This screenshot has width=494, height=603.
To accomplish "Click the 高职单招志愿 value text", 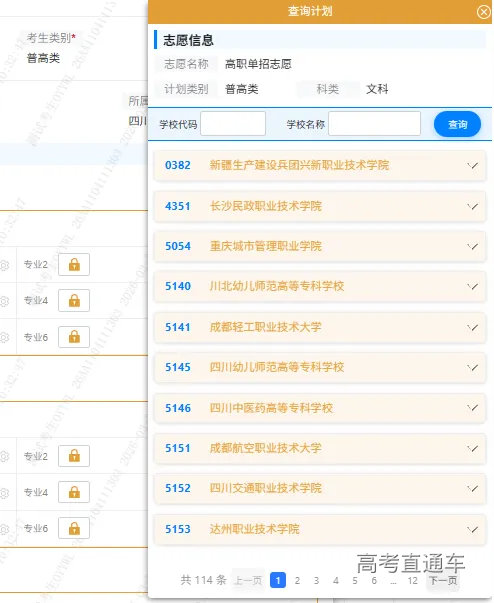I will (258, 64).
